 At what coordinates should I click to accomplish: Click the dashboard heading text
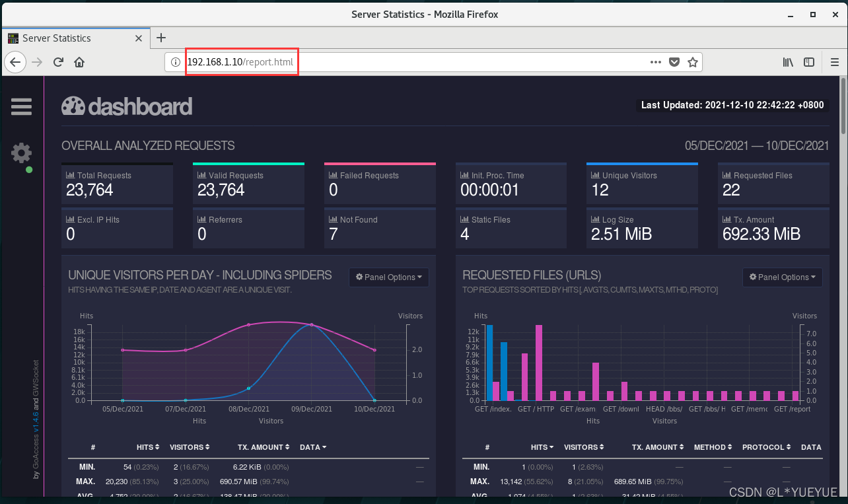pos(140,106)
